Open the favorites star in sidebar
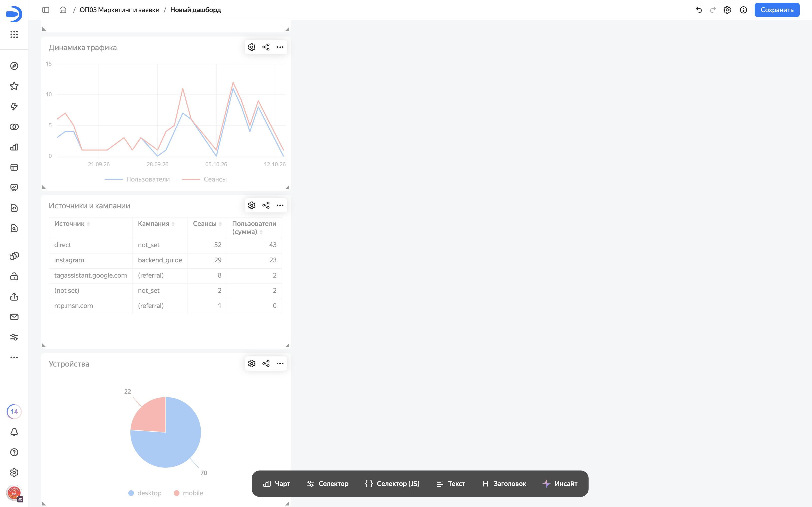812x507 pixels. point(14,86)
